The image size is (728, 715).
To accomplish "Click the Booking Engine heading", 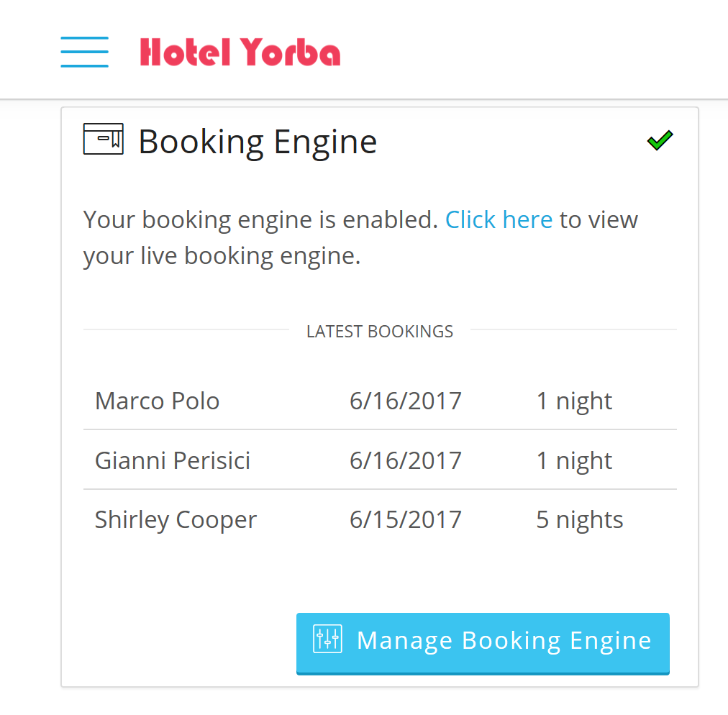I will click(258, 142).
